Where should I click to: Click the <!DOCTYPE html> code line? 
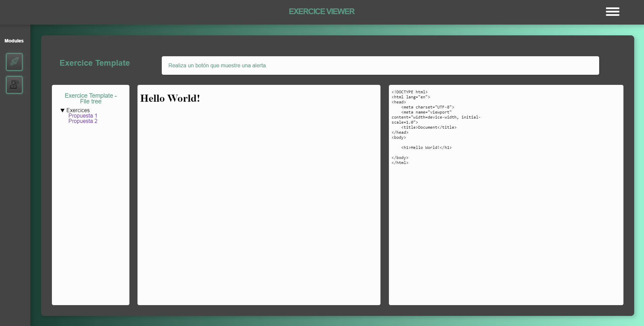click(x=409, y=92)
